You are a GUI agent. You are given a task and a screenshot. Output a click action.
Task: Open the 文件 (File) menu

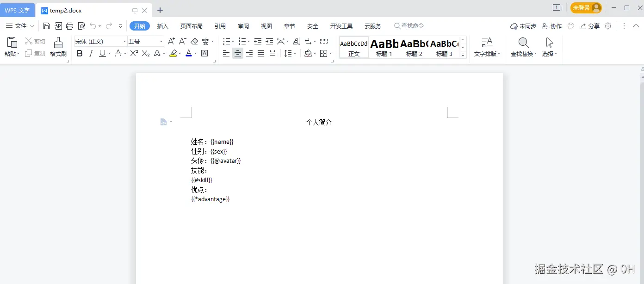(20, 26)
